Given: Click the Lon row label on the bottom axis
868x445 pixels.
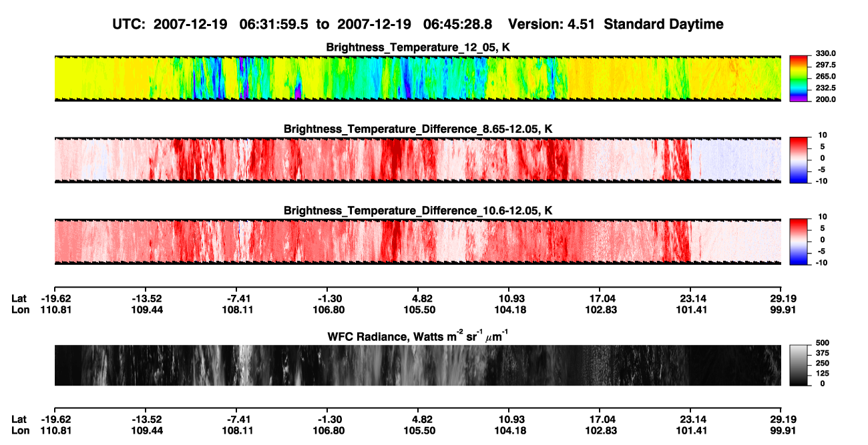Looking at the screenshot, I should pos(20,431).
